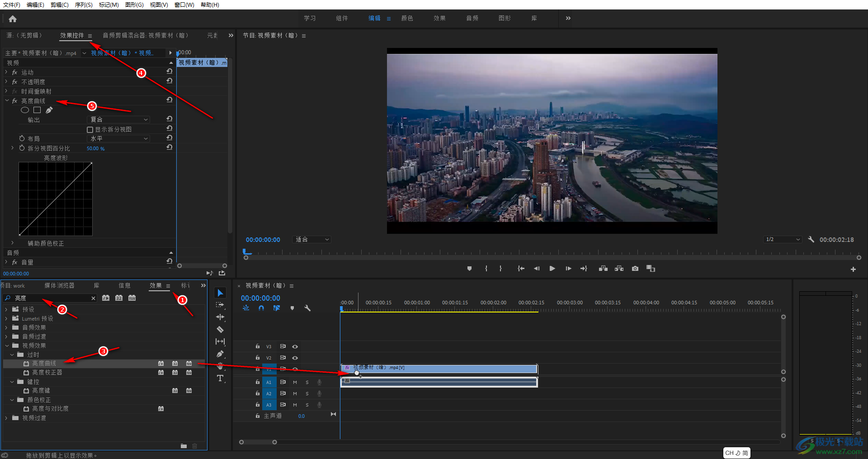This screenshot has width=868, height=459.
Task: Create ellipse mask for 亮度曲线
Action: 25,110
